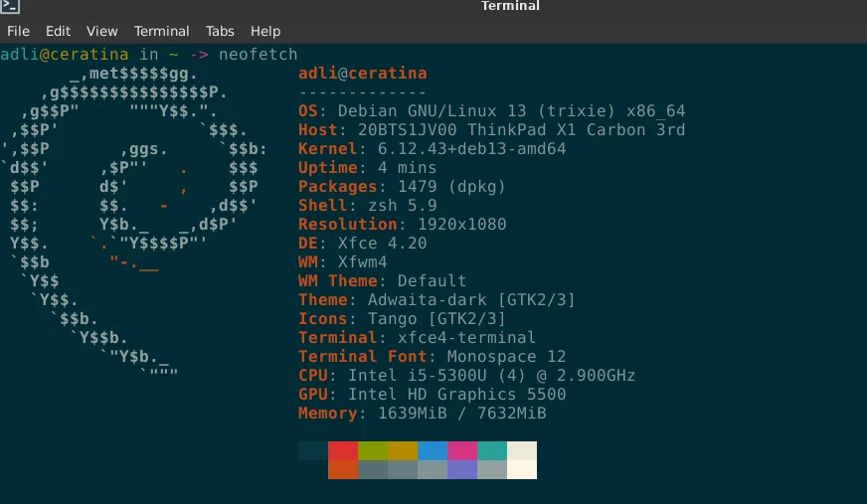
Task: Click the Memory value 1639MiB / 7632MiB
Action: [461, 413]
